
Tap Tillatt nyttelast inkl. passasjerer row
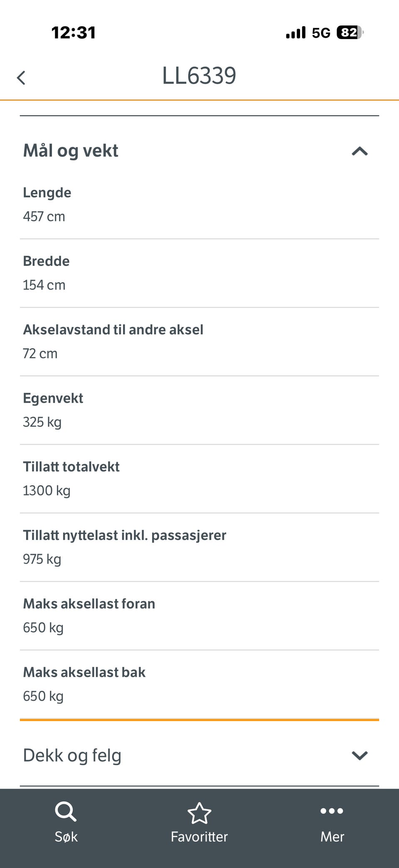(199, 547)
